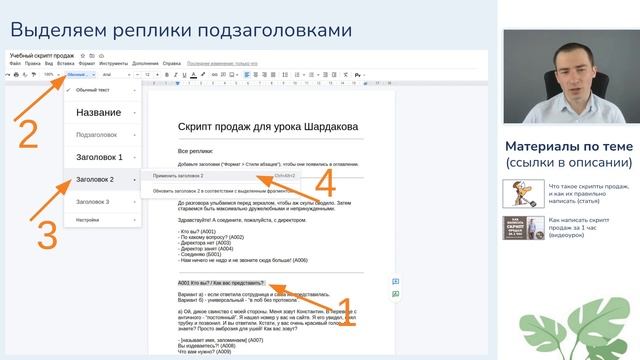The height and width of the screenshot is (360, 640).
Task: Center align the text
Action: pyautogui.click(x=256, y=75)
